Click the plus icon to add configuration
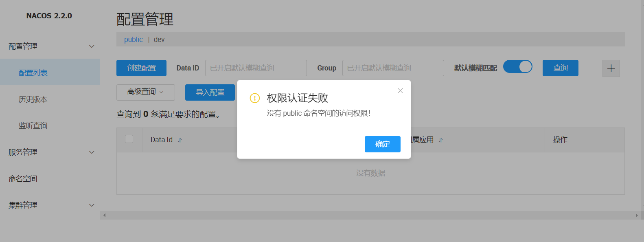The width and height of the screenshot is (644, 242). click(x=611, y=68)
